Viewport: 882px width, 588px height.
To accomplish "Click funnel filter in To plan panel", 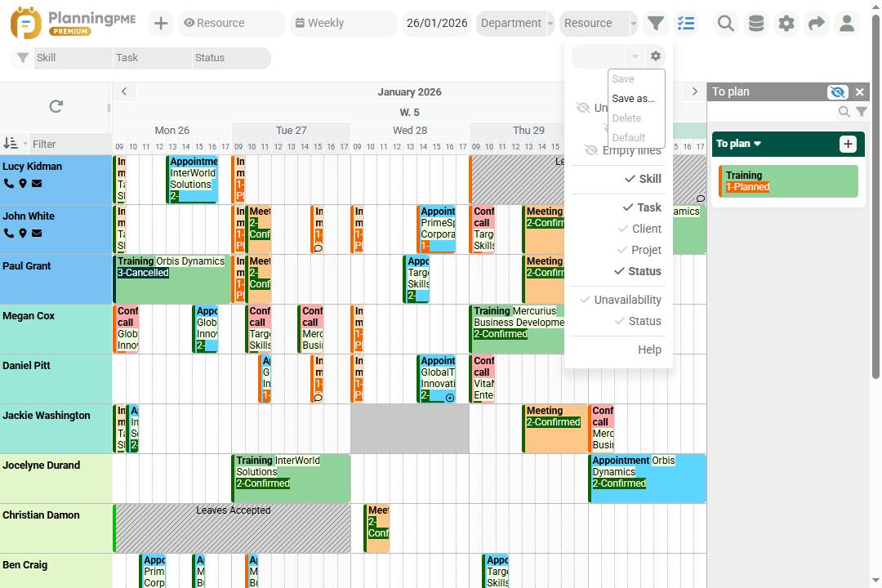I will (862, 111).
